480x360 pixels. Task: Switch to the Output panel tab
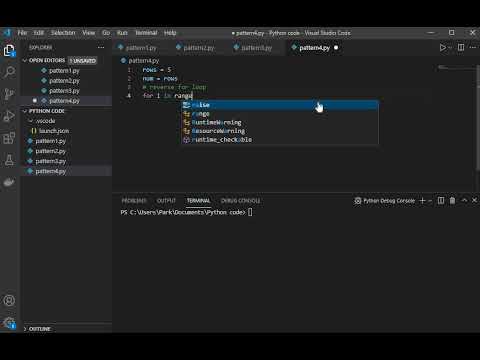point(166,201)
